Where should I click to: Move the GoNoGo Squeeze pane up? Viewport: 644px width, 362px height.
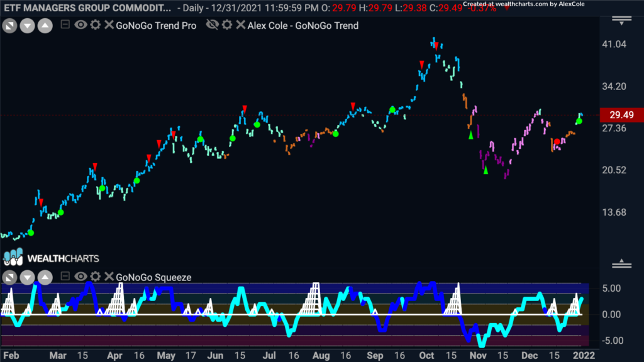(45, 277)
